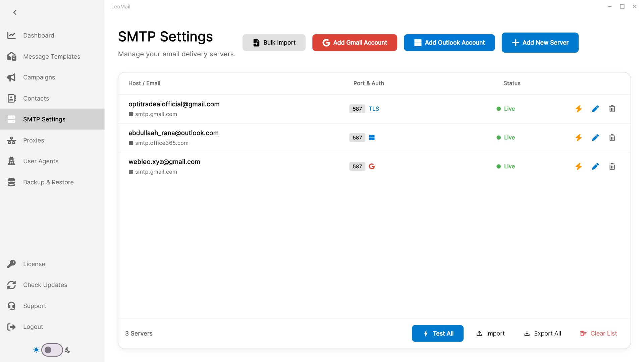Click the Support headset icon

pos(11,306)
